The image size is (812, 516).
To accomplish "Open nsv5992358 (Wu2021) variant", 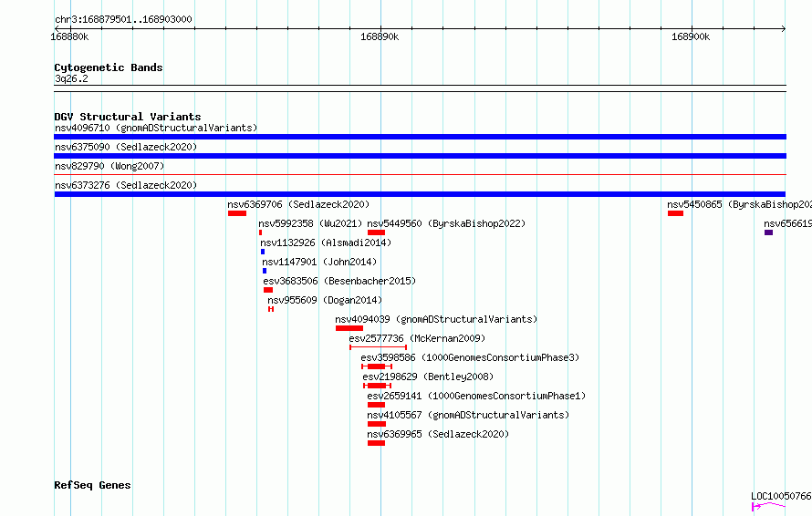I will pos(310,223).
